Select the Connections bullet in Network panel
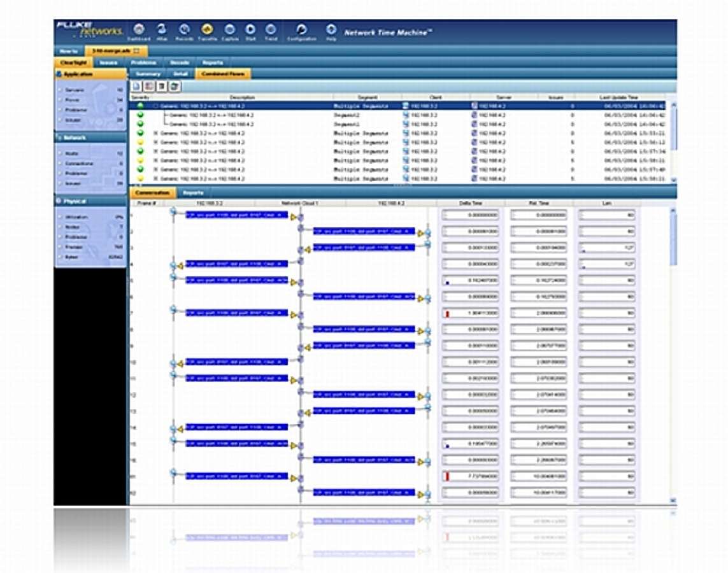The image size is (728, 573). [61, 164]
